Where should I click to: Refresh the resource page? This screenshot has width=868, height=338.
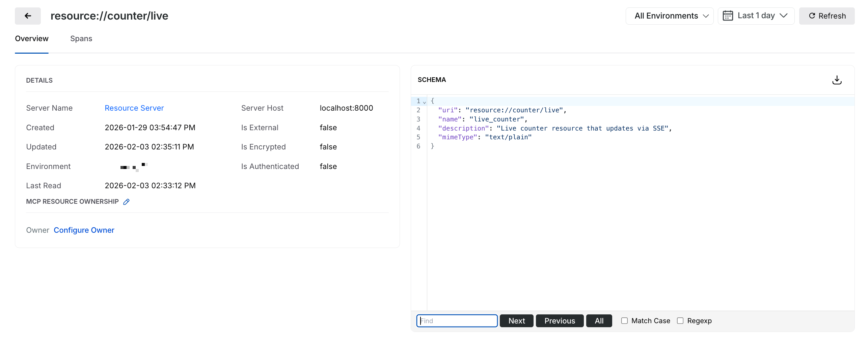point(827,16)
